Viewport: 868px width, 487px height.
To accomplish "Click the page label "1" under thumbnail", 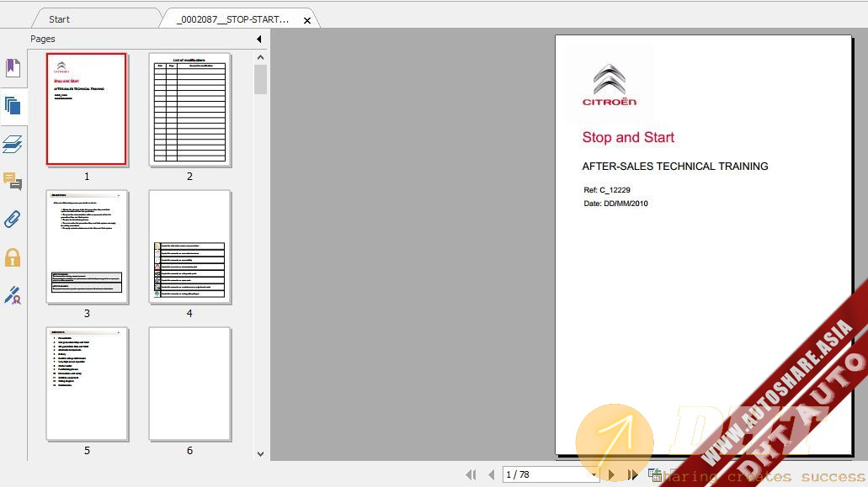I will click(87, 177).
